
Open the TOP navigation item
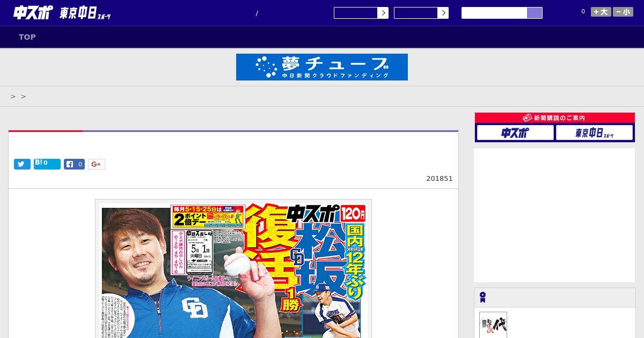(x=27, y=37)
